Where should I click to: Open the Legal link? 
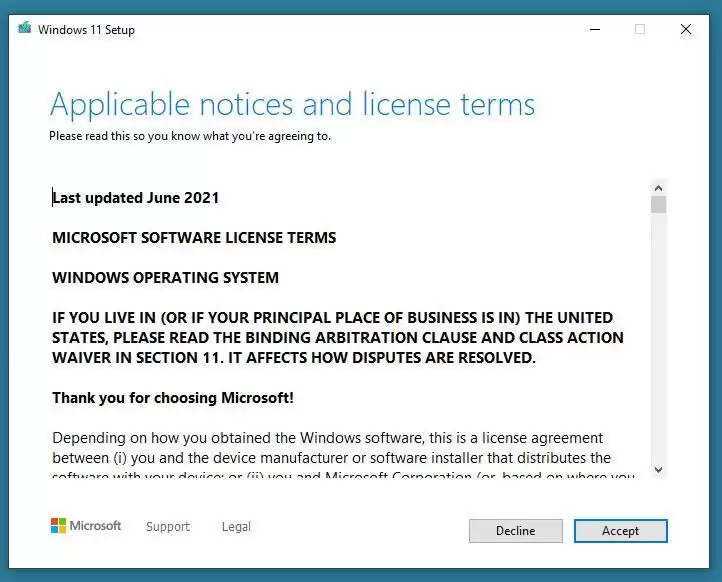point(236,526)
